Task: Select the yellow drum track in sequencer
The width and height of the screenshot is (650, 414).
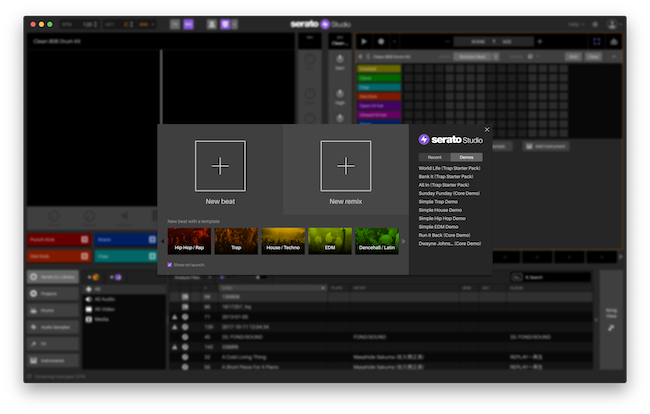Action: tap(379, 69)
